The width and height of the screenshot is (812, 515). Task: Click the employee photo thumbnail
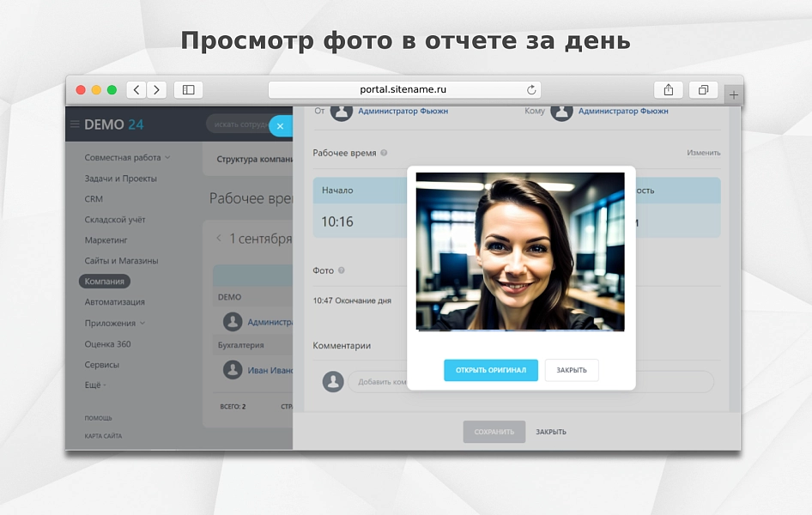pos(520,251)
